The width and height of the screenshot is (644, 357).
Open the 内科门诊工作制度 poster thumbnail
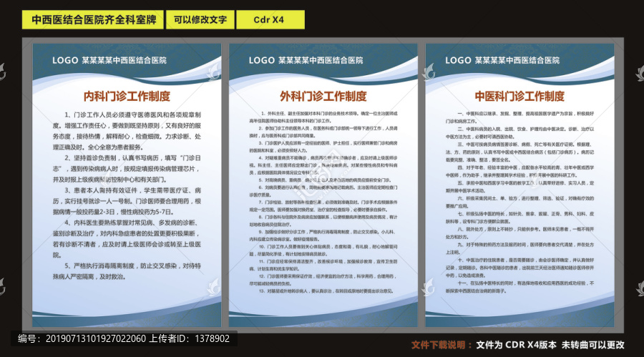click(x=127, y=185)
